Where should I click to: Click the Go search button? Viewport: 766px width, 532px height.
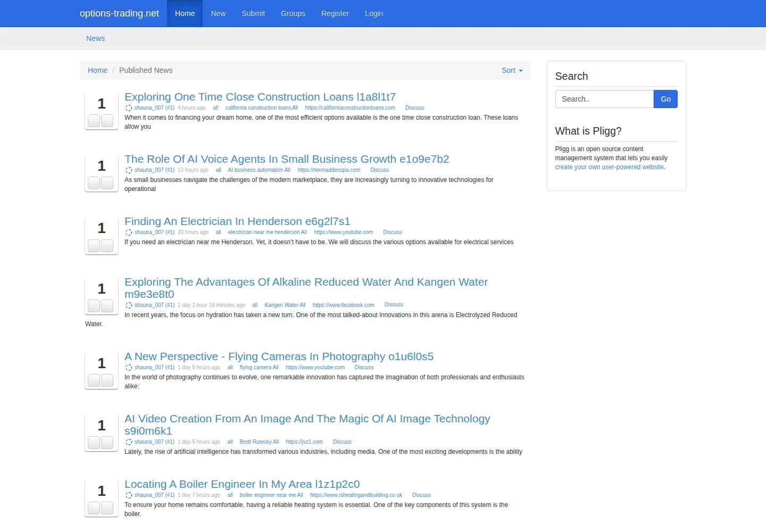pos(665,99)
